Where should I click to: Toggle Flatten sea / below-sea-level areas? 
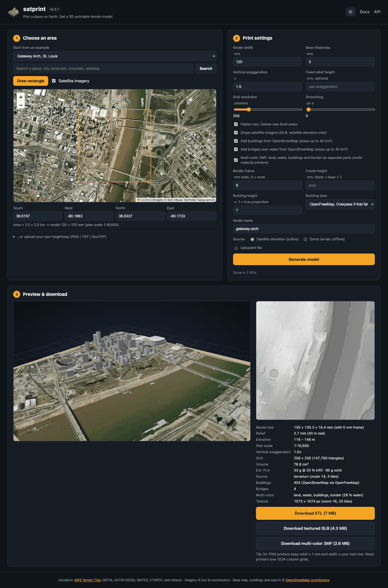[x=236, y=124]
